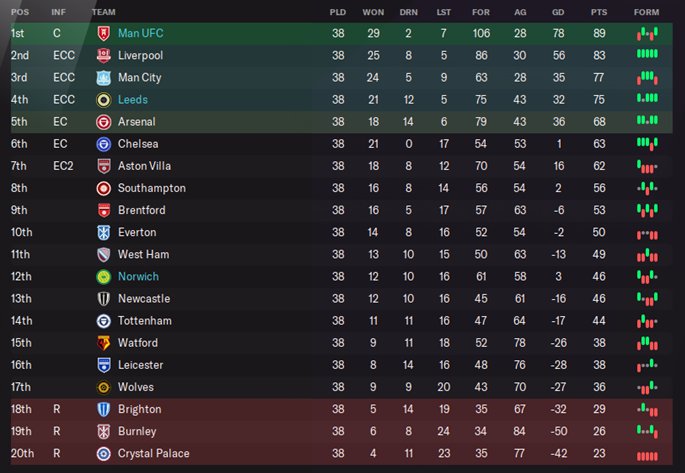Sort table by GD column header
This screenshot has height=473, width=685.
pyautogui.click(x=558, y=12)
